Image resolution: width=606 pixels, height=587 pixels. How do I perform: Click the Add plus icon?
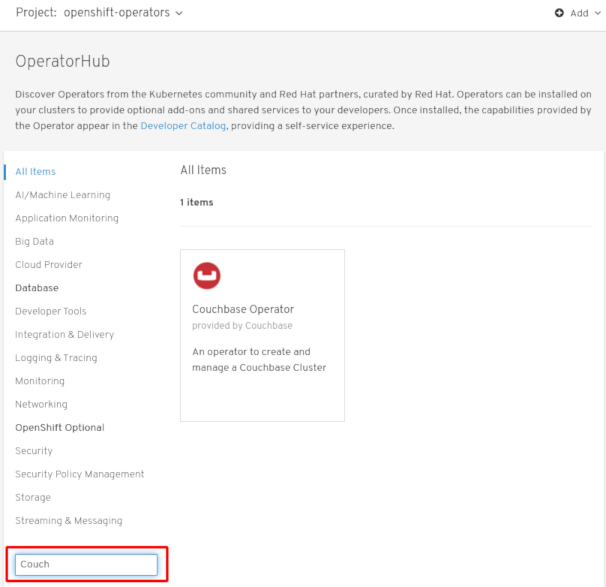pos(559,13)
